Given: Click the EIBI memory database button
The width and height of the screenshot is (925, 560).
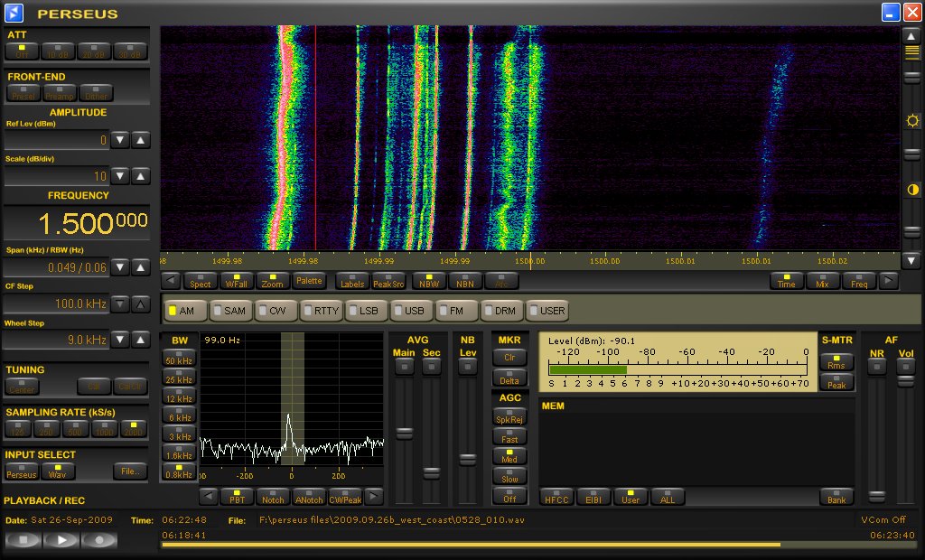Looking at the screenshot, I should [x=593, y=497].
